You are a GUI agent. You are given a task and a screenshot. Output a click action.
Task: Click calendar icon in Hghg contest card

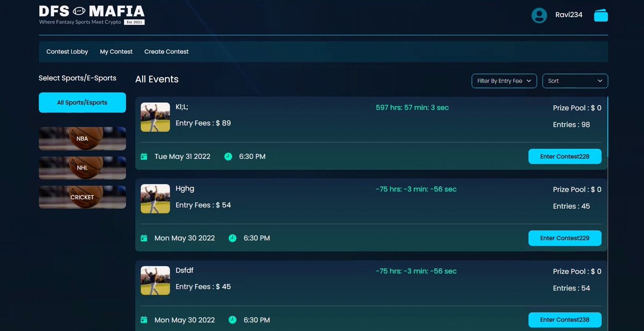tap(144, 238)
